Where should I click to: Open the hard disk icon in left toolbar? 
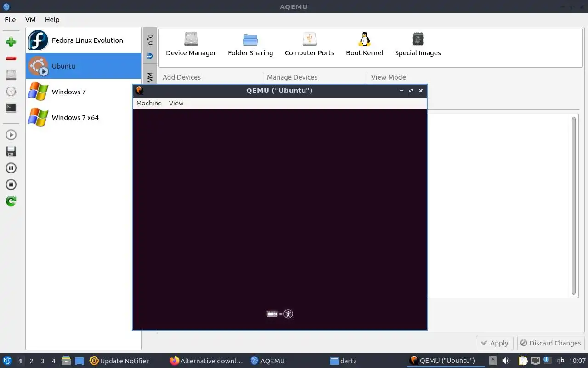(11, 75)
